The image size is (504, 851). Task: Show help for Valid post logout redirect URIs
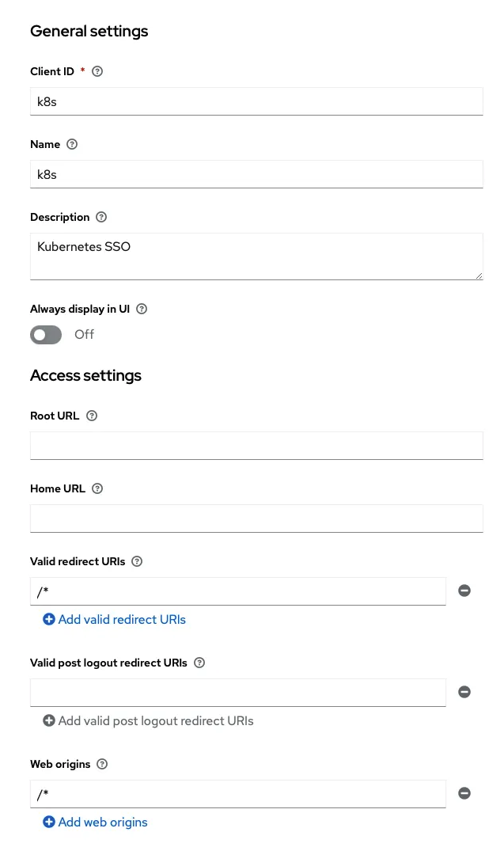199,662
